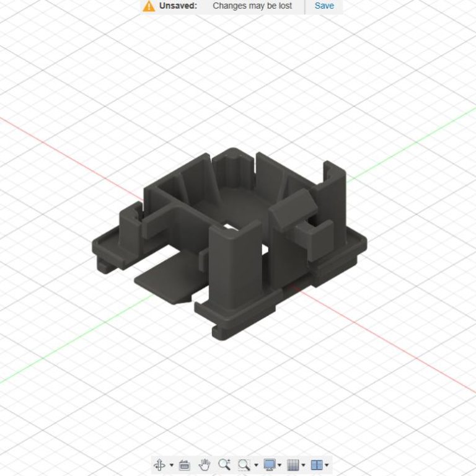Select the Orbit tool icon
The image size is (476, 476).
159,465
